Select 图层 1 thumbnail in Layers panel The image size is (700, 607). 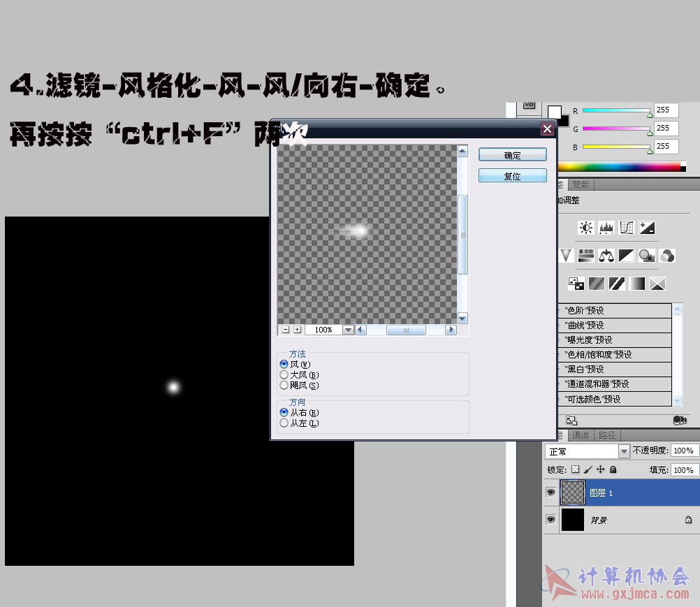(x=573, y=492)
